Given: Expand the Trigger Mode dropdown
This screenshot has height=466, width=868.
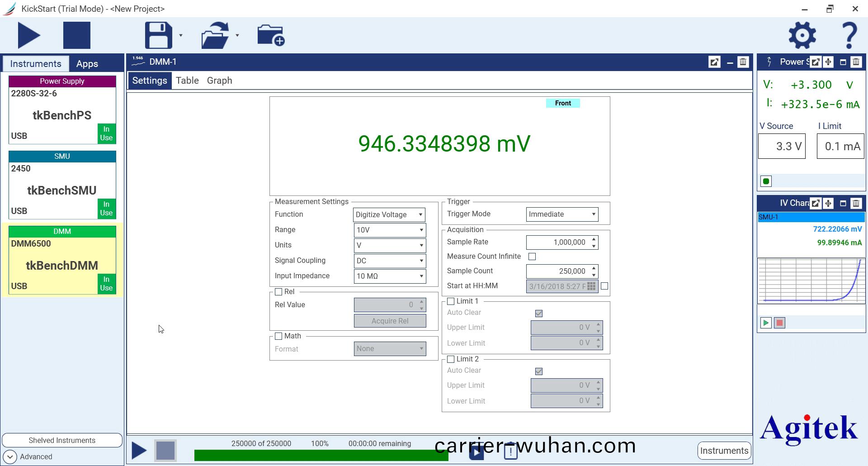Looking at the screenshot, I should pyautogui.click(x=562, y=214).
